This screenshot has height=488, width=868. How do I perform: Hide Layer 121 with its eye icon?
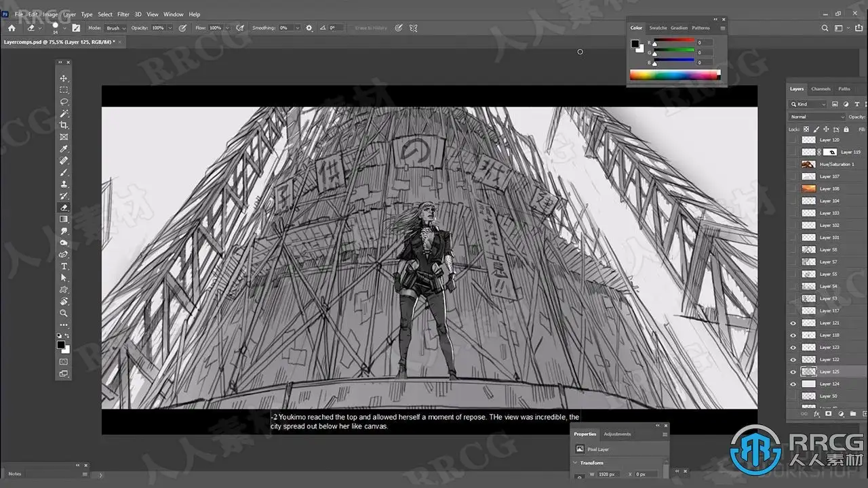tap(793, 323)
